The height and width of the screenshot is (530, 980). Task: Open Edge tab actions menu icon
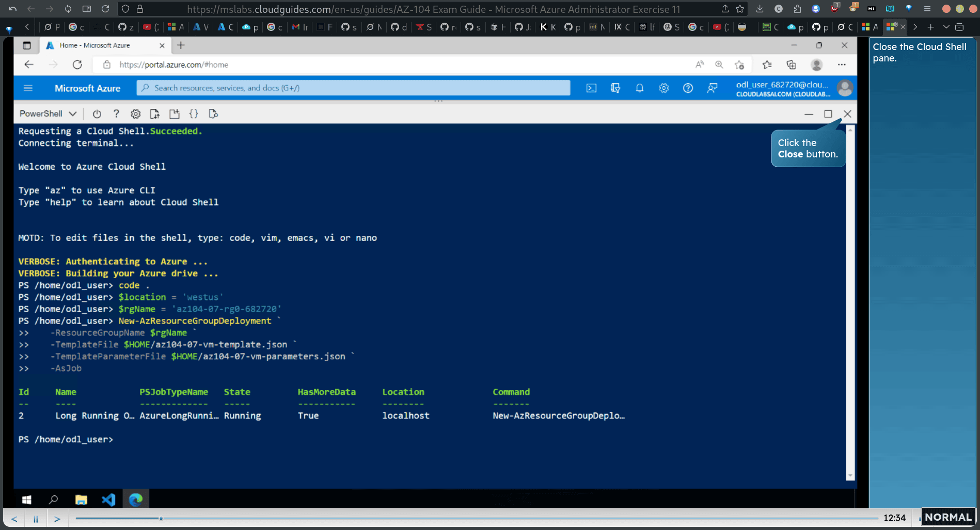pos(27,45)
